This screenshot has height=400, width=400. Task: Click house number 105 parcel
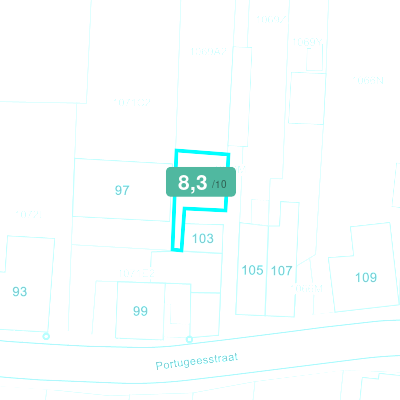252,270
